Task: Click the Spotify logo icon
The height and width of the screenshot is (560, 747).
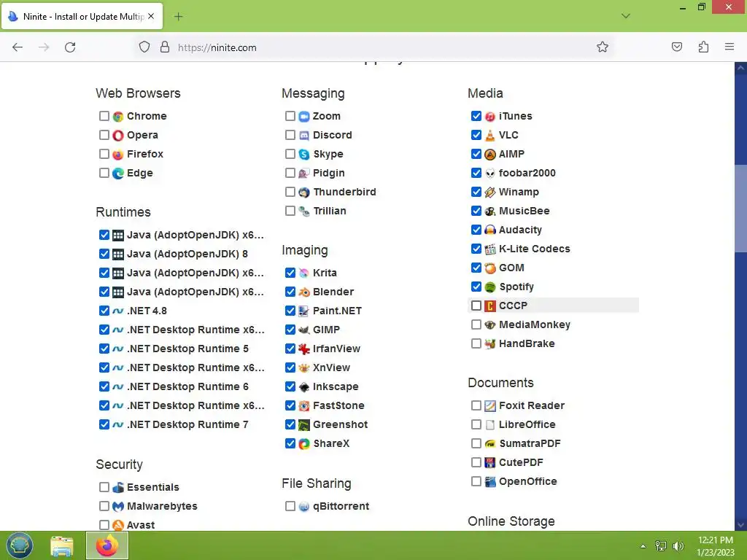Action: [489, 287]
